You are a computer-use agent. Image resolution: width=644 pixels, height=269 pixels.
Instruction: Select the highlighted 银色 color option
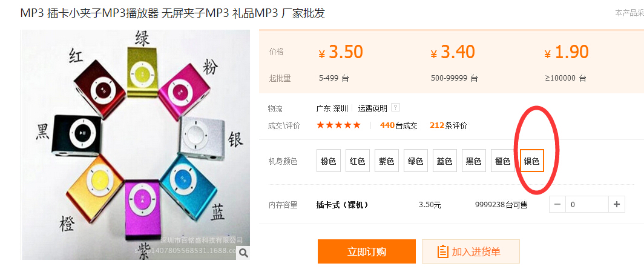pos(532,161)
